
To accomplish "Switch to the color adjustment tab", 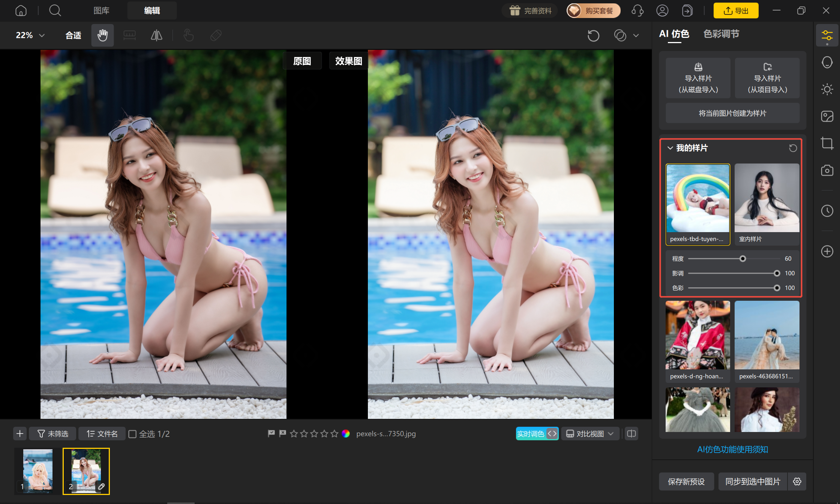I will (x=721, y=34).
